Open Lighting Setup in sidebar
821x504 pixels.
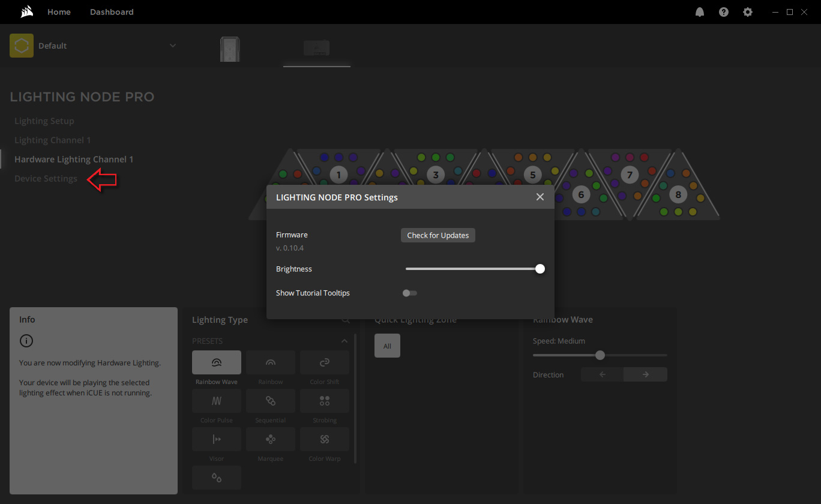point(44,121)
